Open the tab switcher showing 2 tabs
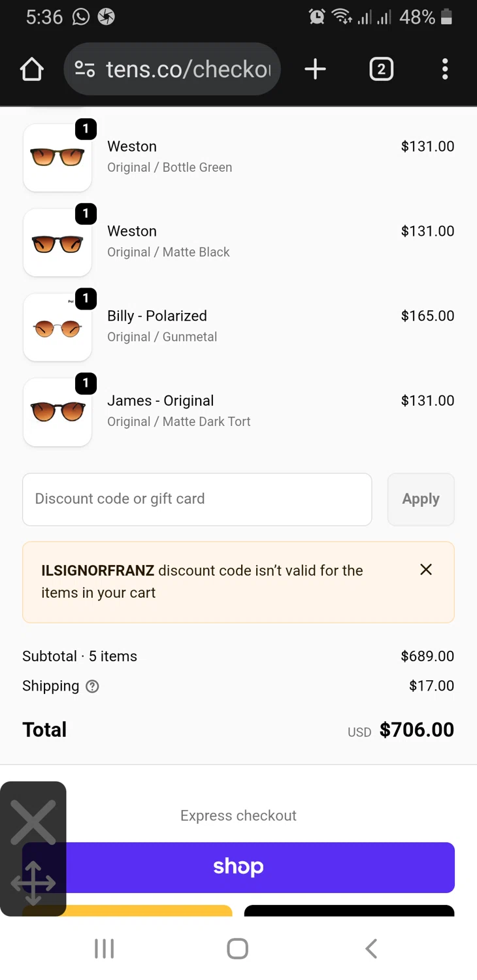Image resolution: width=477 pixels, height=980 pixels. (381, 69)
